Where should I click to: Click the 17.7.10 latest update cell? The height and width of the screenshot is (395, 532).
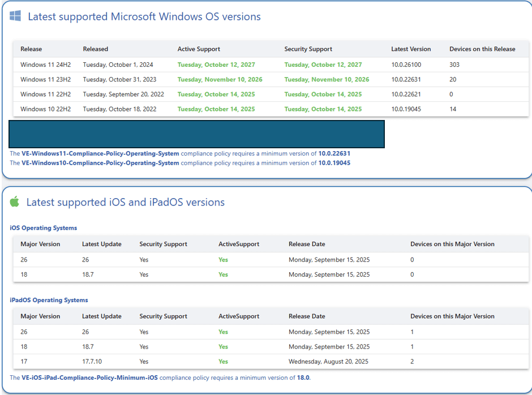point(93,361)
